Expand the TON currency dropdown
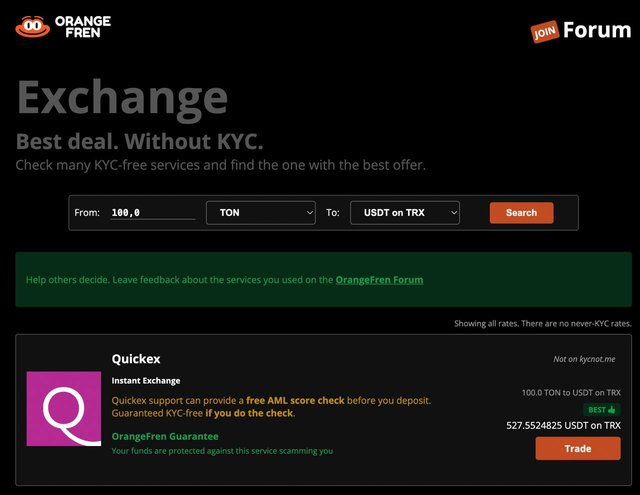Image resolution: width=640 pixels, height=495 pixels. tap(261, 213)
